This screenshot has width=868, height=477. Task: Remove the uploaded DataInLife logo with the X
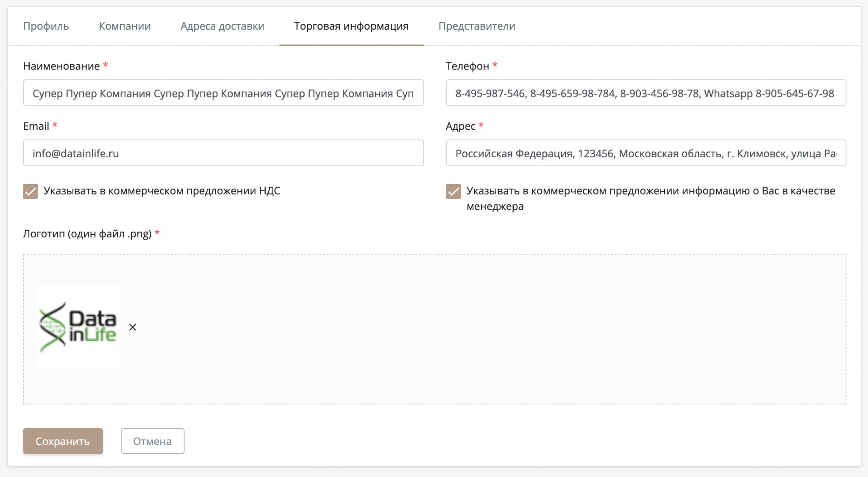click(133, 327)
